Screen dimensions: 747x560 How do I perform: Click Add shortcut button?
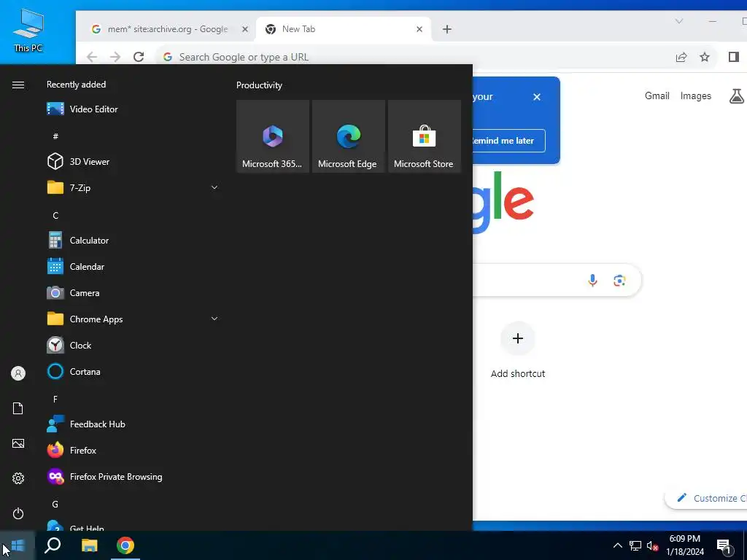point(518,350)
